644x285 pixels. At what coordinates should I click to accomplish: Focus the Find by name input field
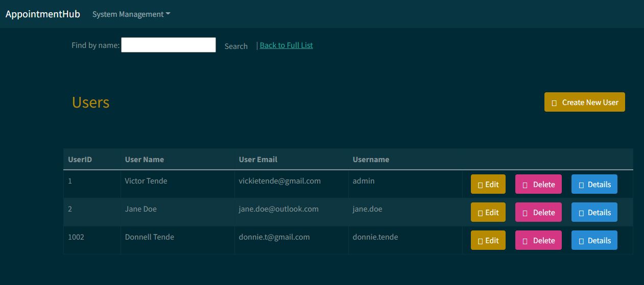169,45
